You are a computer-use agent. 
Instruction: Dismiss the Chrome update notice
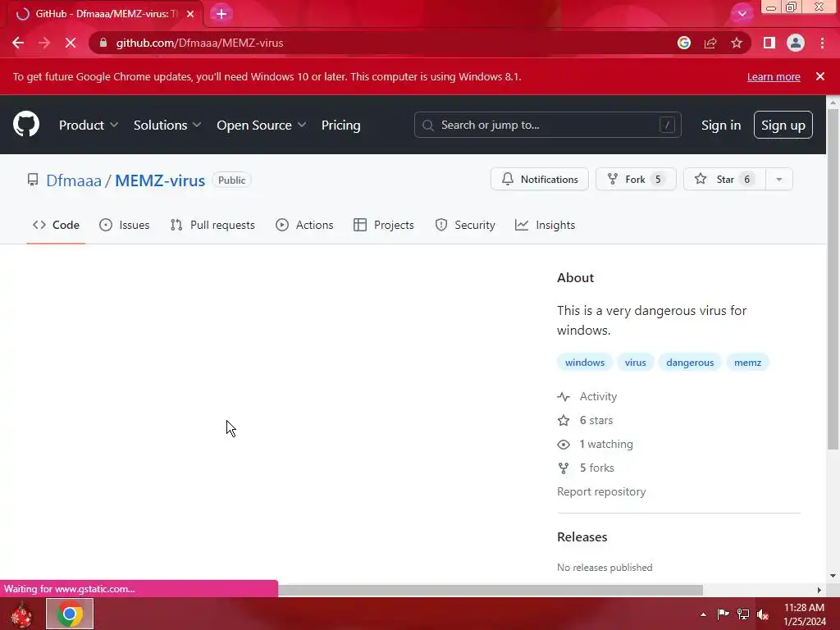coord(820,76)
